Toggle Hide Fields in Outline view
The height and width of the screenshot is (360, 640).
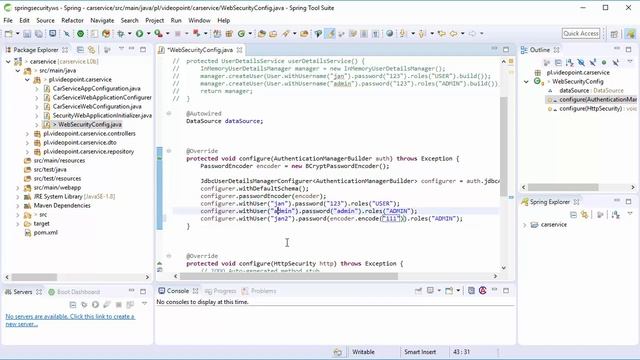pyautogui.click(x=581, y=62)
